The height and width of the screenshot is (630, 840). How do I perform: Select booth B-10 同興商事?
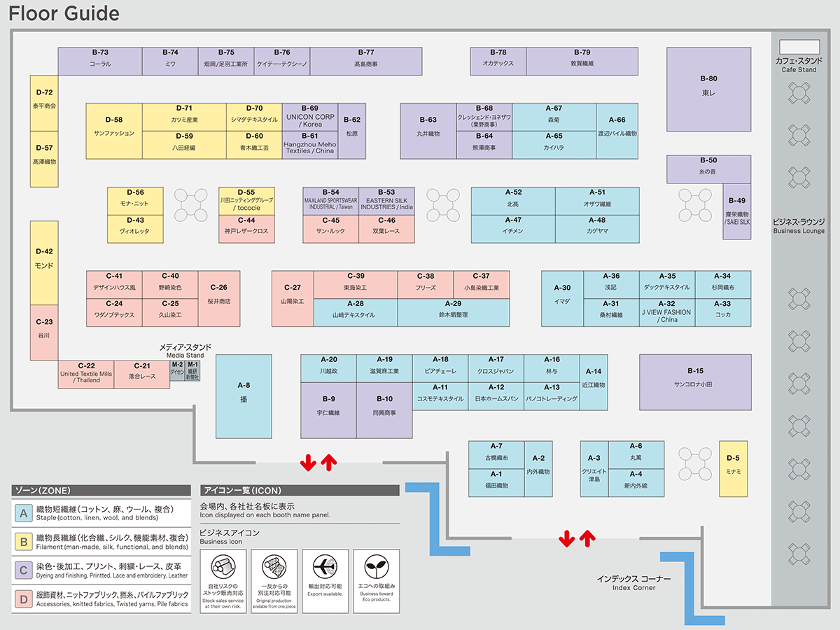tap(384, 410)
